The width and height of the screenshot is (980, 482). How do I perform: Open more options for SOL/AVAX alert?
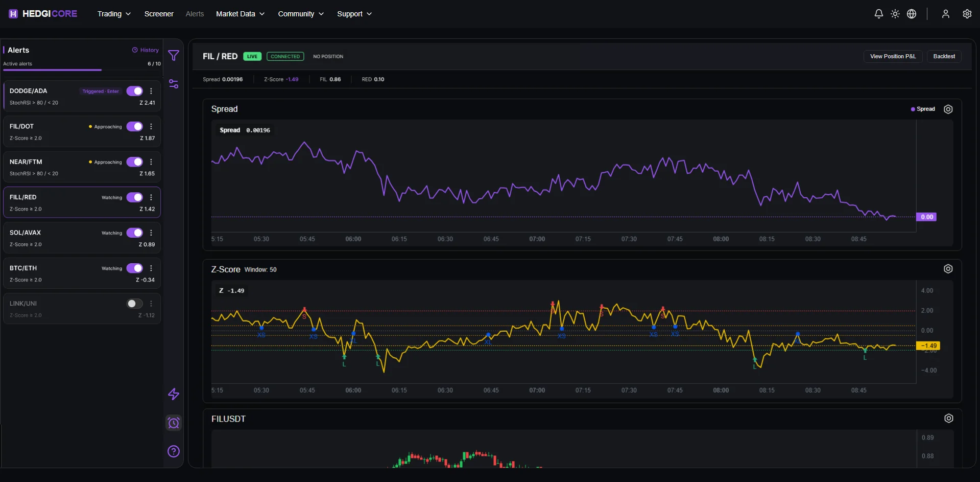(151, 233)
